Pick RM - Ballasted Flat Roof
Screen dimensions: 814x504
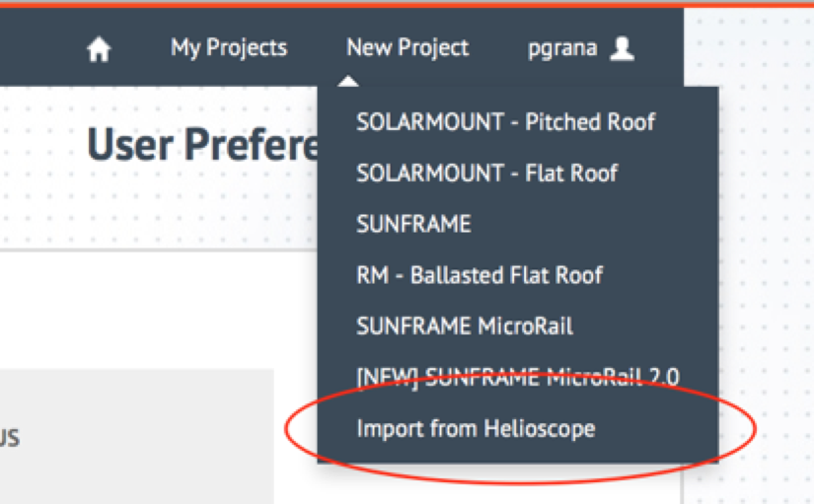(x=479, y=275)
